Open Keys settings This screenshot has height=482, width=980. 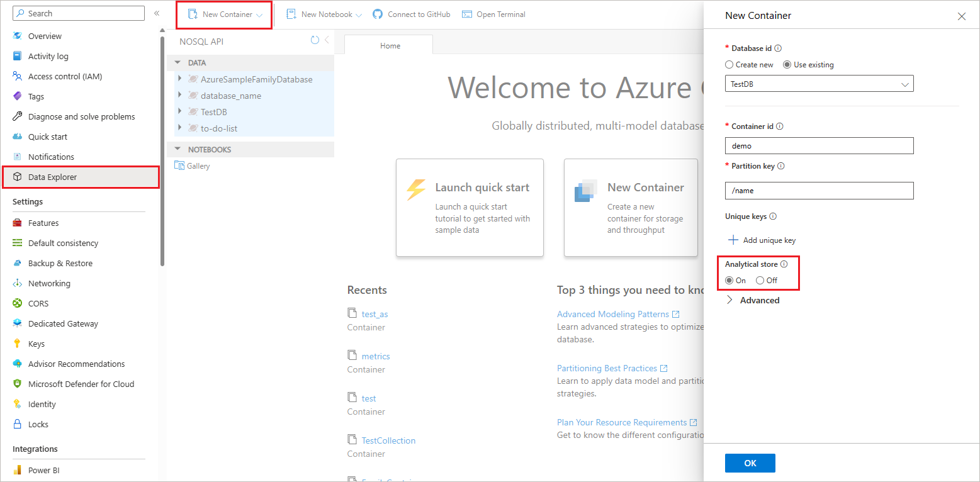pos(37,344)
